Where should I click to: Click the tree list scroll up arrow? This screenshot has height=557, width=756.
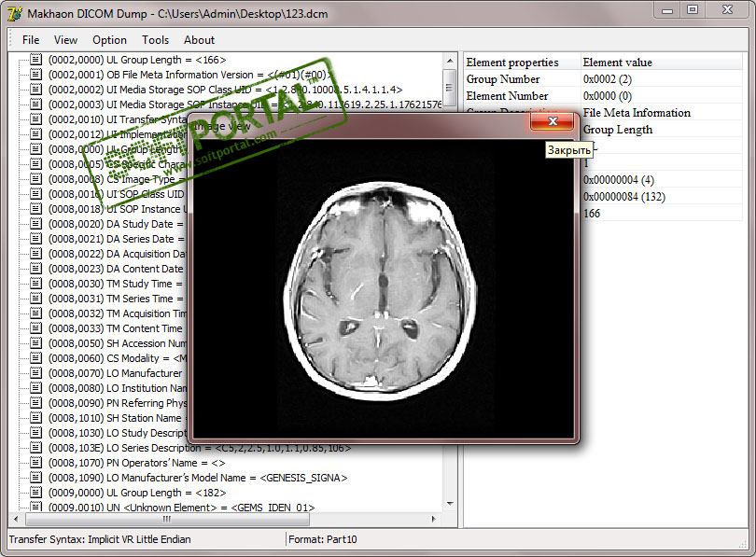coord(449,61)
